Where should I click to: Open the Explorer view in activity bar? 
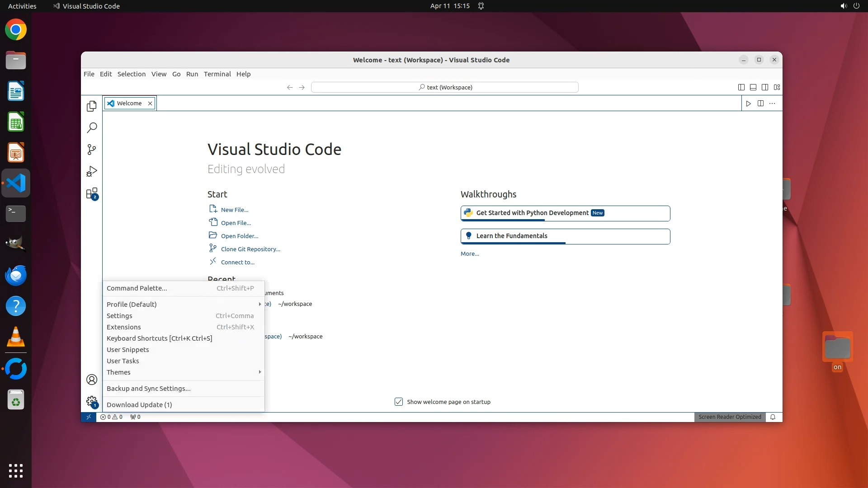[92, 106]
